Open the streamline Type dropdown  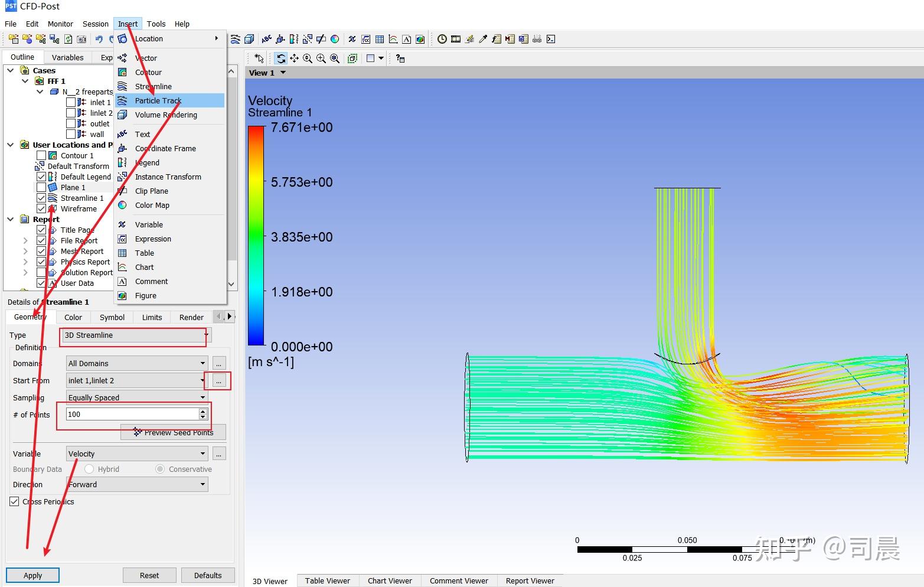(135, 335)
